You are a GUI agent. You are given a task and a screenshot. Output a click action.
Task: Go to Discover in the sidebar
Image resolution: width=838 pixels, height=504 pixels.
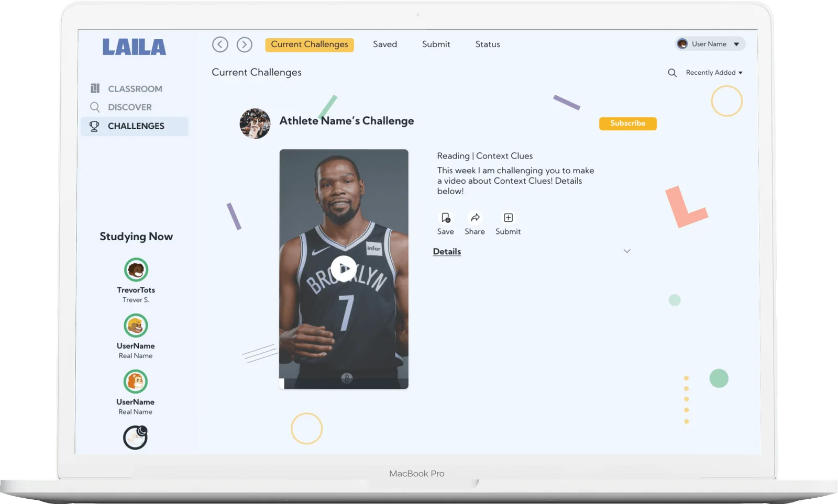130,107
